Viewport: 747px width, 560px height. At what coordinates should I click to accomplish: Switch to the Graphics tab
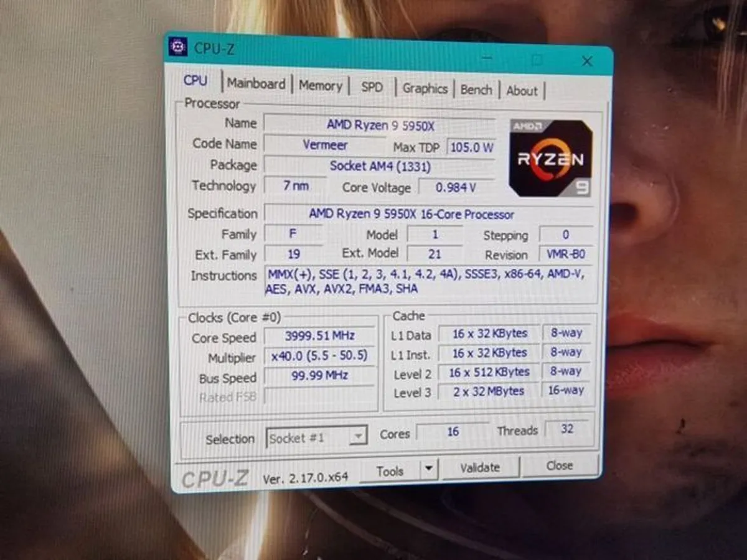click(x=425, y=88)
